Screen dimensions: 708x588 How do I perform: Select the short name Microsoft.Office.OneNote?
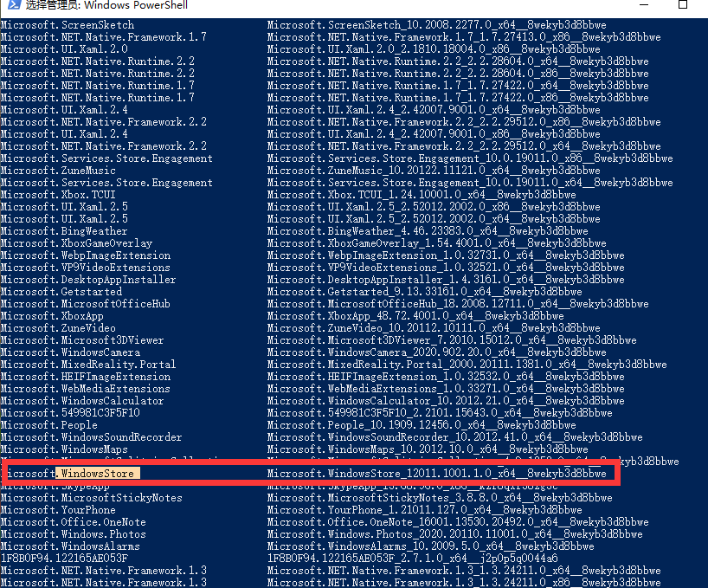coord(74,523)
